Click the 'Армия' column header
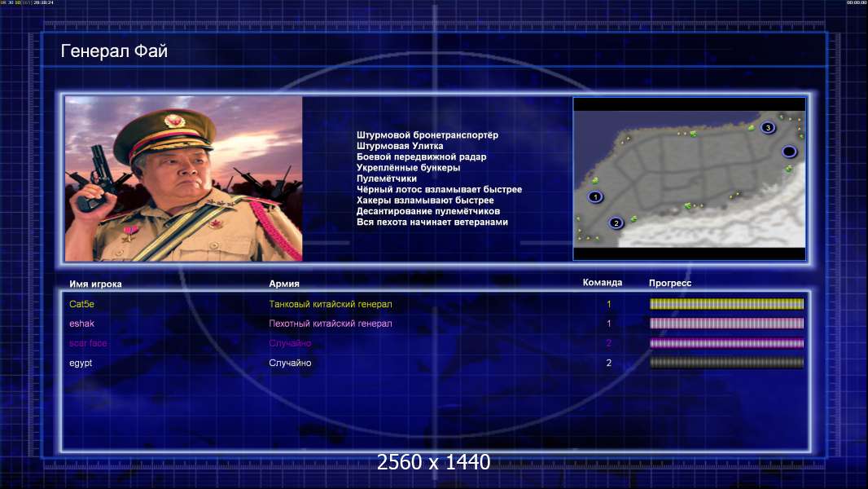This screenshot has height=489, width=868. pos(284,284)
